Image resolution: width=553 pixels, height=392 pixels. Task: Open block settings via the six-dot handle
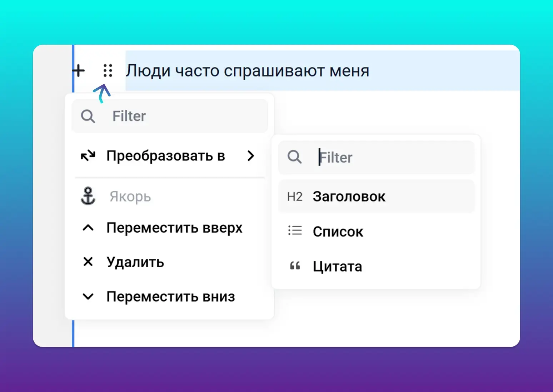tap(108, 71)
